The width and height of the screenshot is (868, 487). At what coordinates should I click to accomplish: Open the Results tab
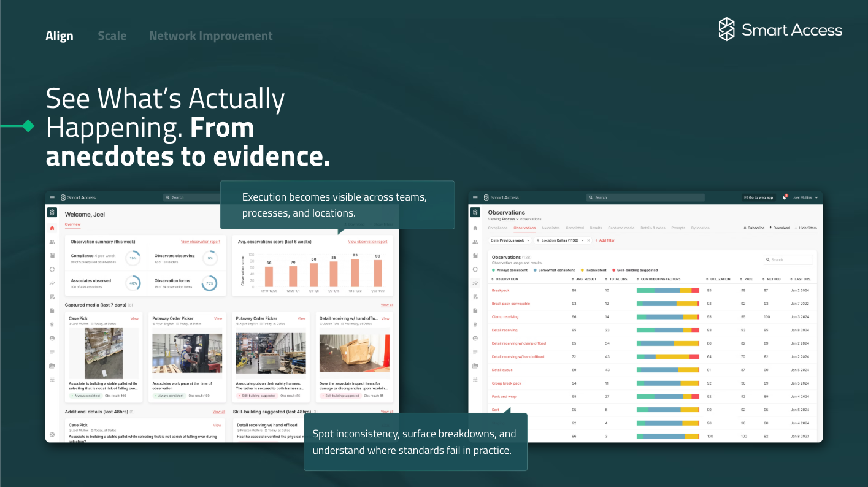[x=596, y=228]
